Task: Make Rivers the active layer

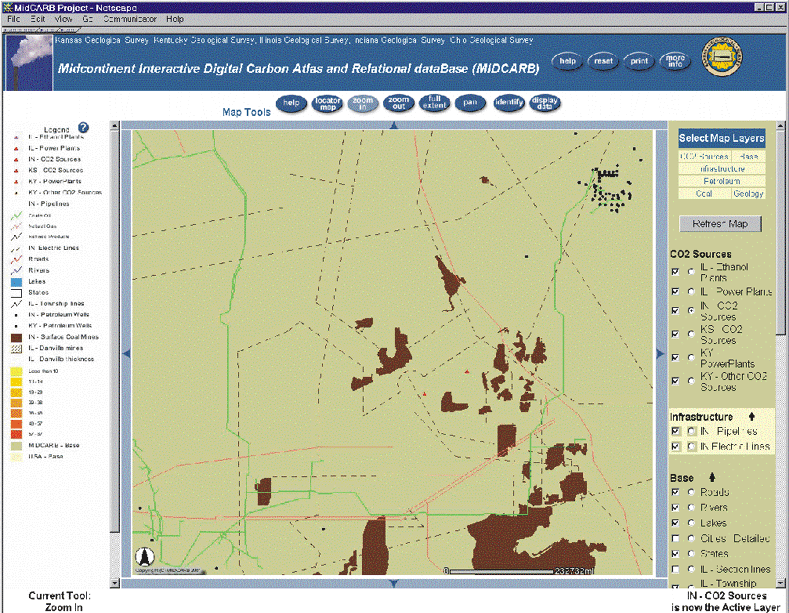Action: click(x=691, y=508)
